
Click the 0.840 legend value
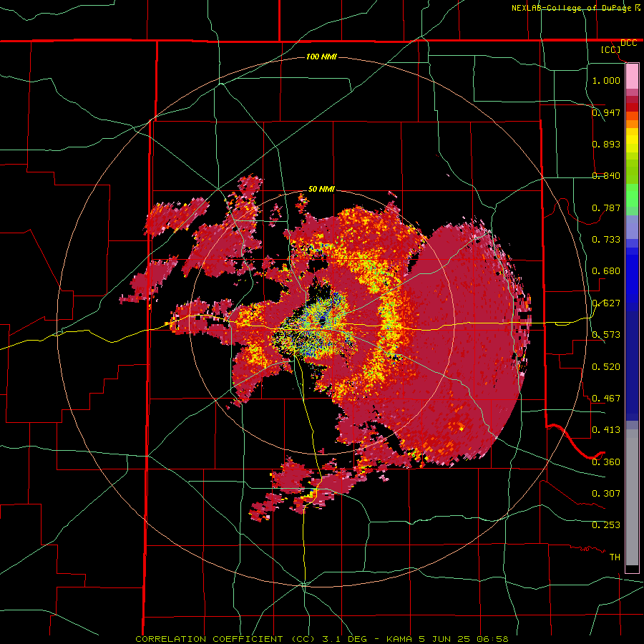click(x=606, y=176)
